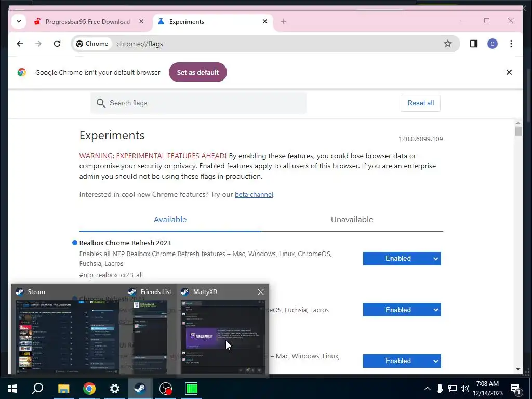532x399 pixels.
Task: Switch to the Unavailable tab
Action: tap(352, 220)
